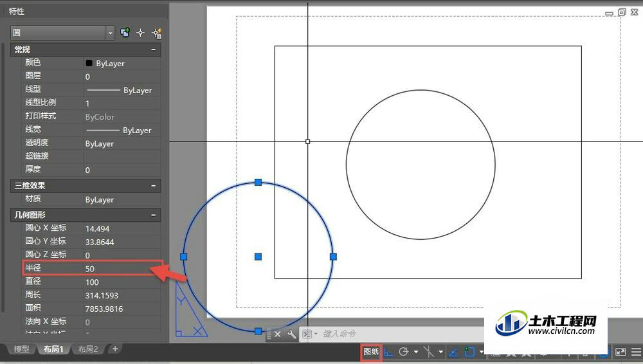The width and height of the screenshot is (643, 364).
Task: Click the Clean Screen status bar icon
Action: [620, 352]
